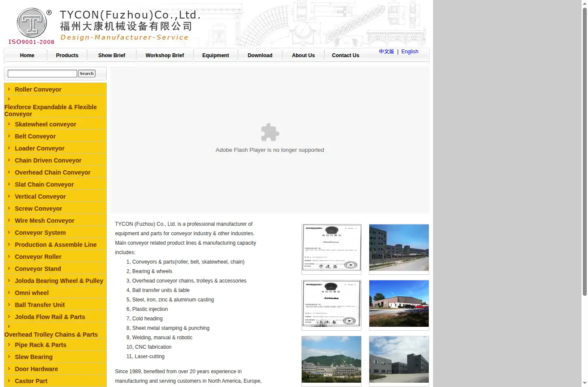Image resolution: width=588 pixels, height=387 pixels.
Task: Click the TYCON round logo icon
Action: coord(31,23)
